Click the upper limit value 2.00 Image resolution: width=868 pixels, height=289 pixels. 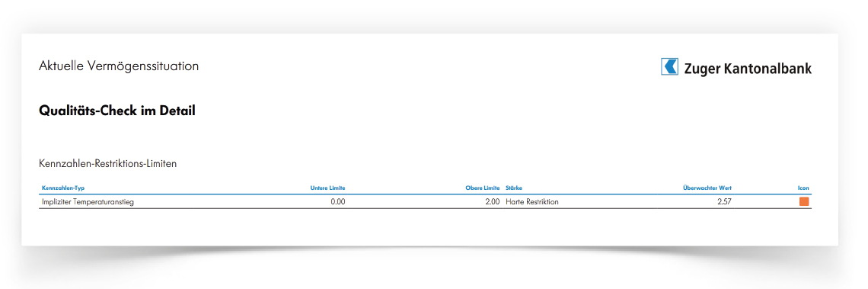click(x=492, y=202)
